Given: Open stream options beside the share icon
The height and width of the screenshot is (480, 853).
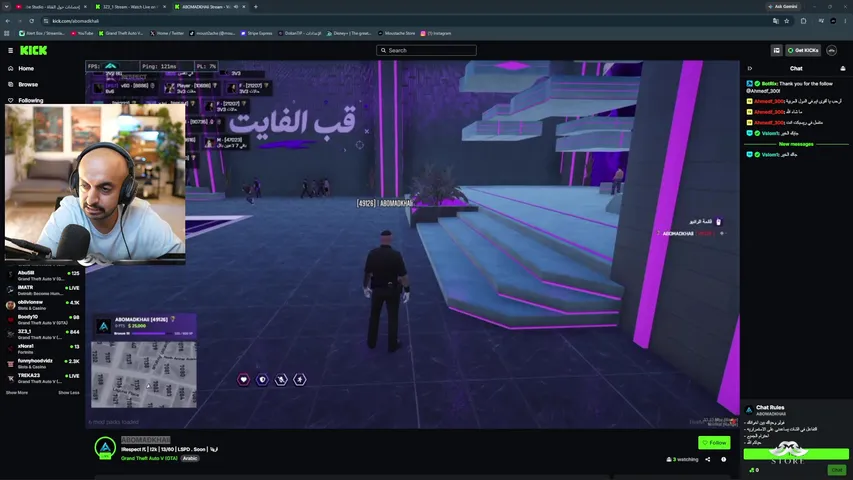Looking at the screenshot, I should [724, 459].
